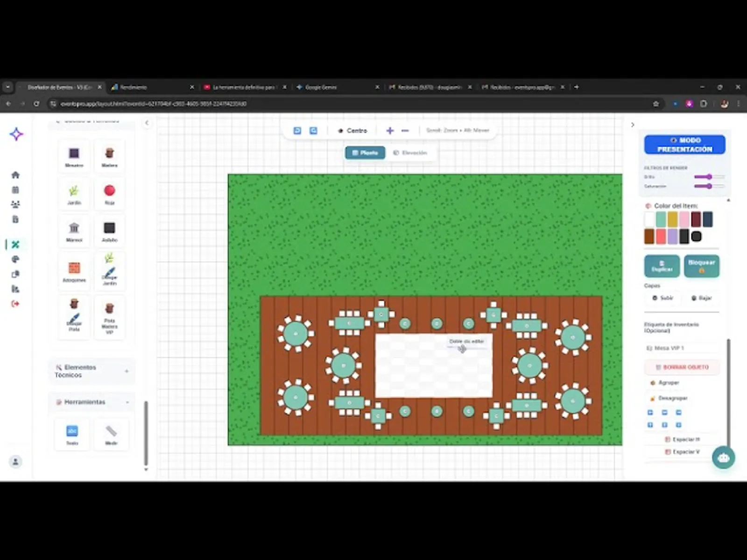This screenshot has height=560, width=747.
Task: Pick the mustard yellow color swatch
Action: [x=672, y=219]
